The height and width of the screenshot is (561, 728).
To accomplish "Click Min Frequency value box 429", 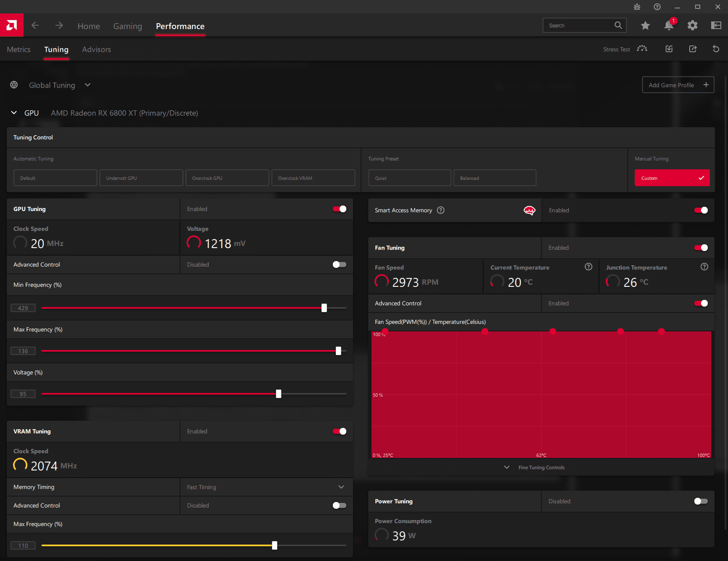I will (23, 308).
